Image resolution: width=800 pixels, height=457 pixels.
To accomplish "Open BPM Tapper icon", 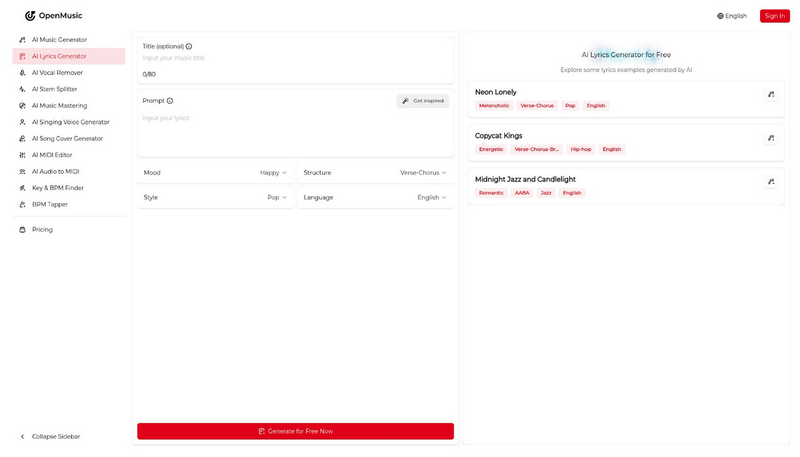I will point(22,205).
